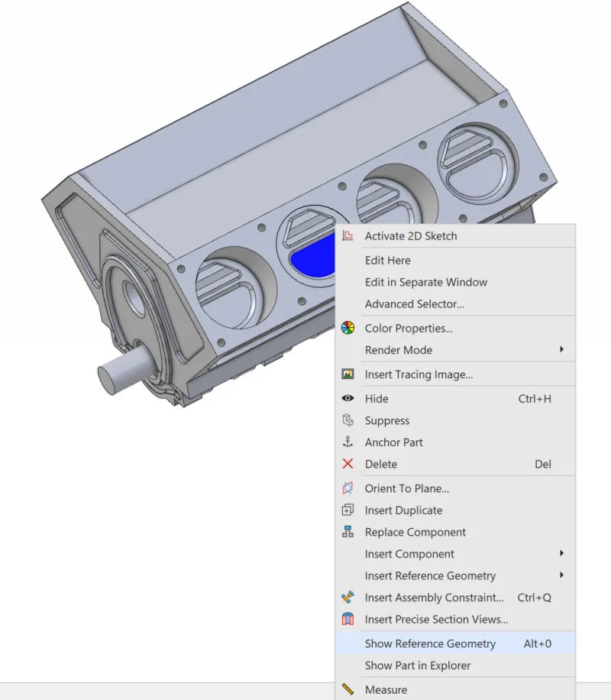Click the Alt+0 shortcut label

tap(538, 643)
